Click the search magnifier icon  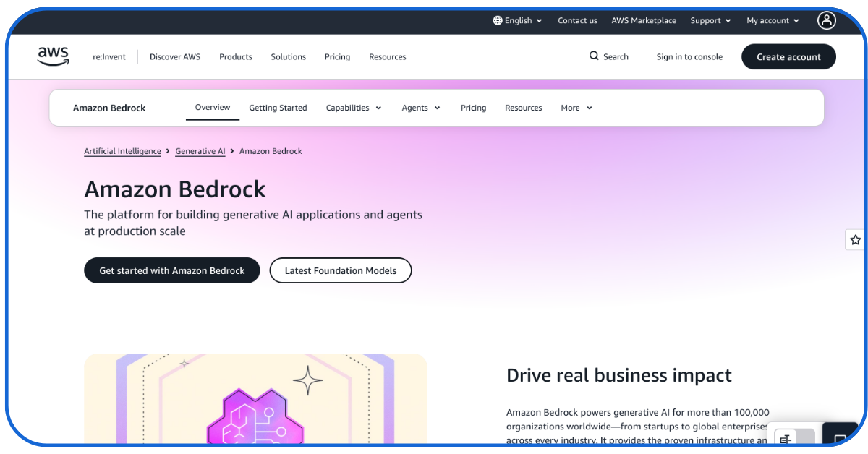point(594,56)
